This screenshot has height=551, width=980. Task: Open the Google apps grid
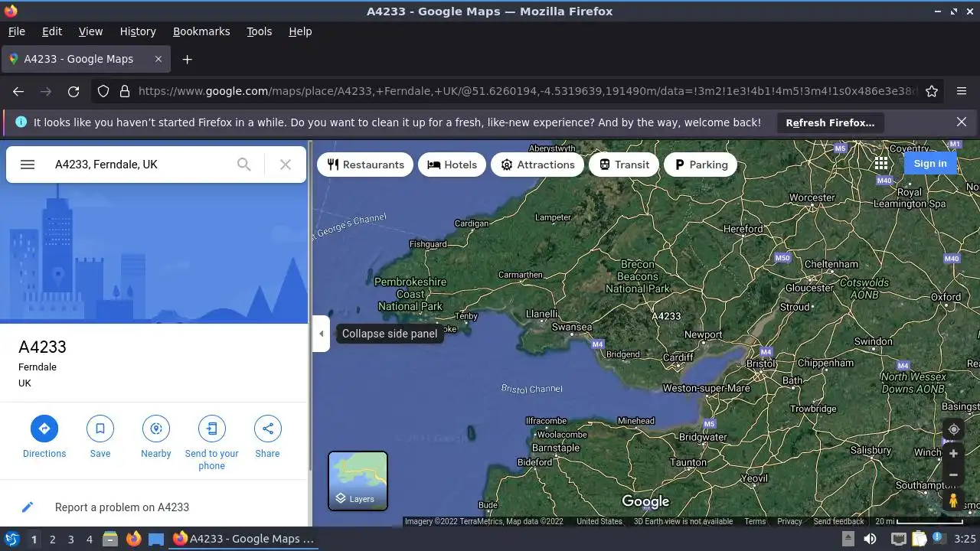(x=881, y=164)
